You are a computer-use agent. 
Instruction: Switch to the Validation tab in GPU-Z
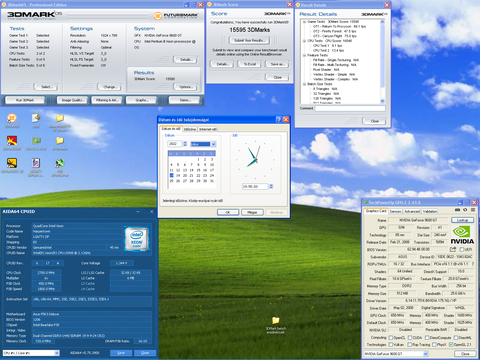(430, 211)
